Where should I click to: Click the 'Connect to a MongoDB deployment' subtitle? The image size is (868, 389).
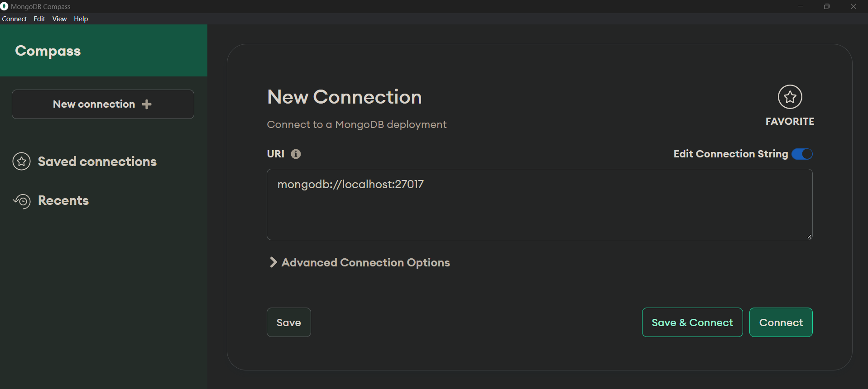(357, 124)
